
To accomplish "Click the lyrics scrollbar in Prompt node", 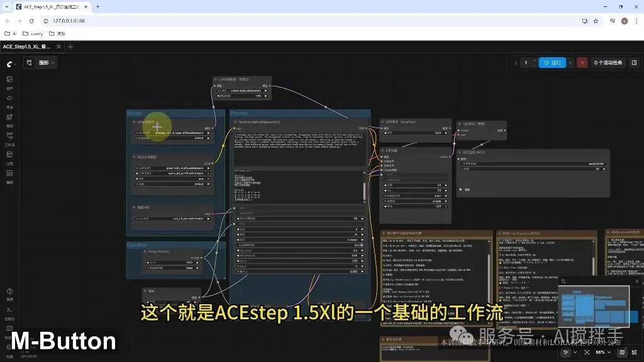I will 364,190.
